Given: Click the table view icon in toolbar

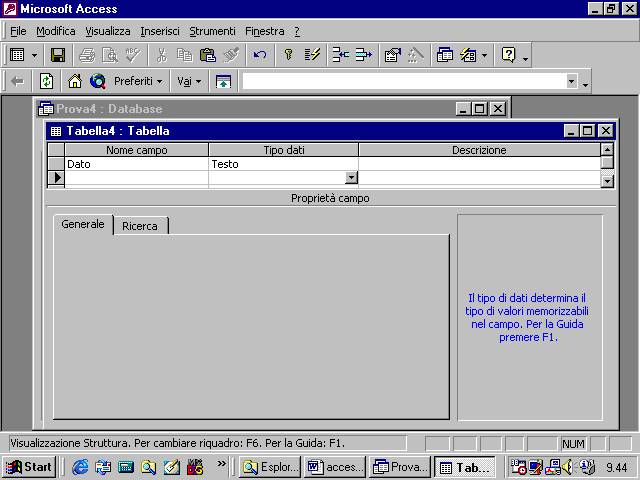Looking at the screenshot, I should coord(17,55).
